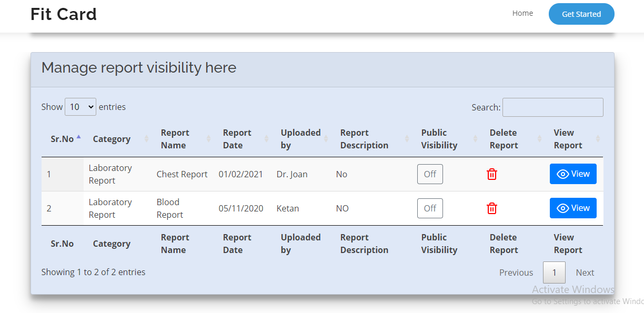Toggle public visibility for Chest Report
The width and height of the screenshot is (644, 313).
(x=430, y=174)
